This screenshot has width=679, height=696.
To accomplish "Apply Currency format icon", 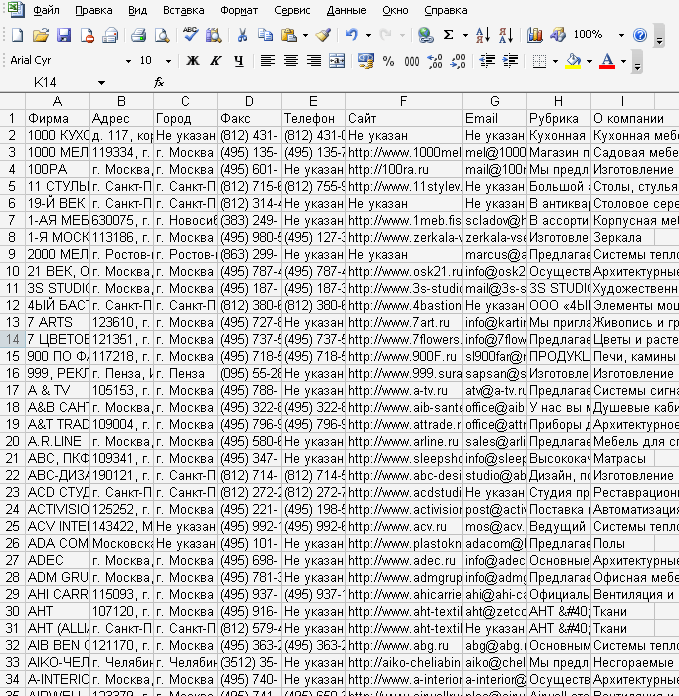I will [365, 61].
